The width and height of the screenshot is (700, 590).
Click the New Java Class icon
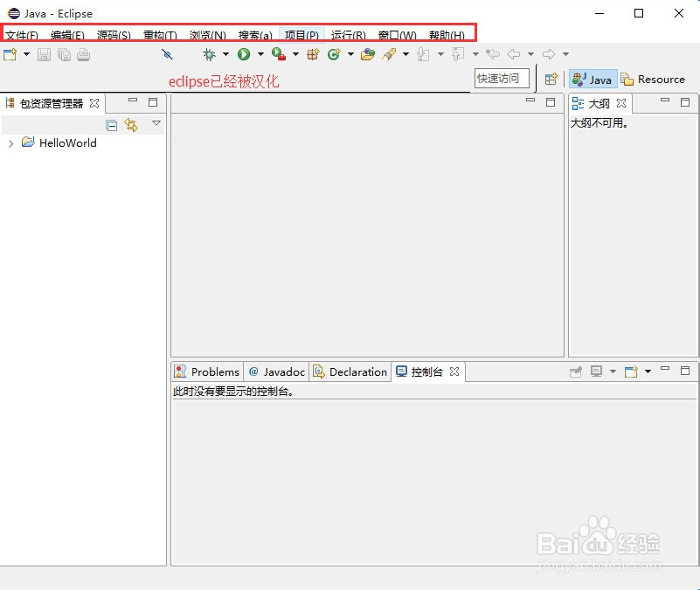tap(334, 54)
